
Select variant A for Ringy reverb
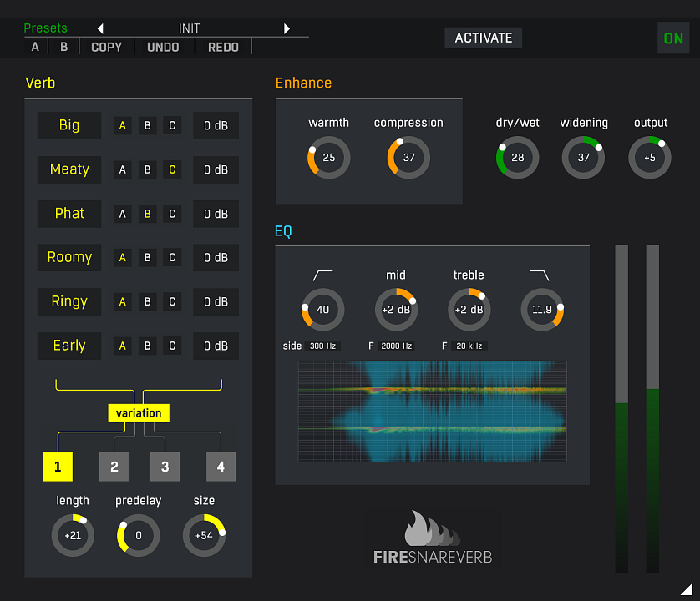122,302
